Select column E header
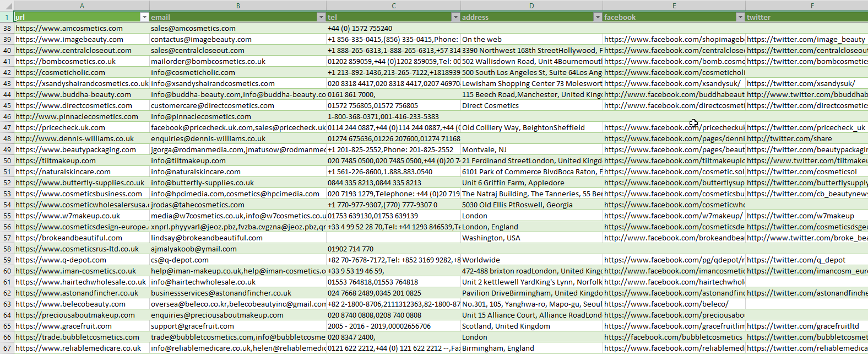Screen dimensions: 868x354 tap(674, 6)
